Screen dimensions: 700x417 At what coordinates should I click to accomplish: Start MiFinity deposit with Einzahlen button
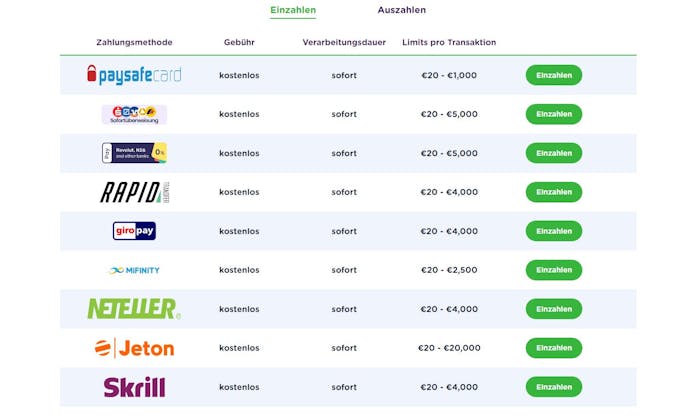click(x=554, y=270)
